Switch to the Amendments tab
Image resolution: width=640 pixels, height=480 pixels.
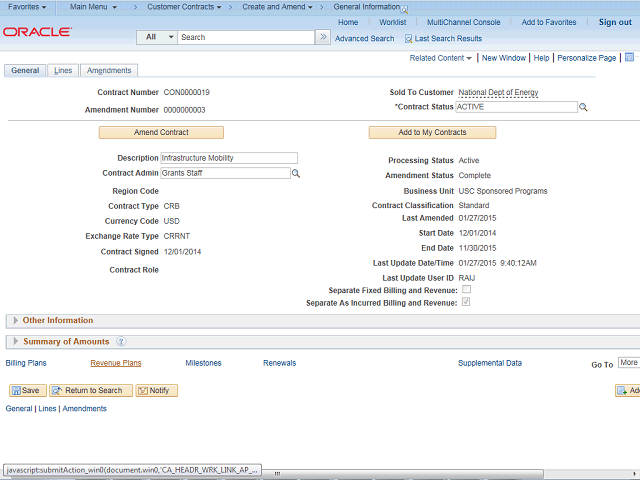pos(109,71)
